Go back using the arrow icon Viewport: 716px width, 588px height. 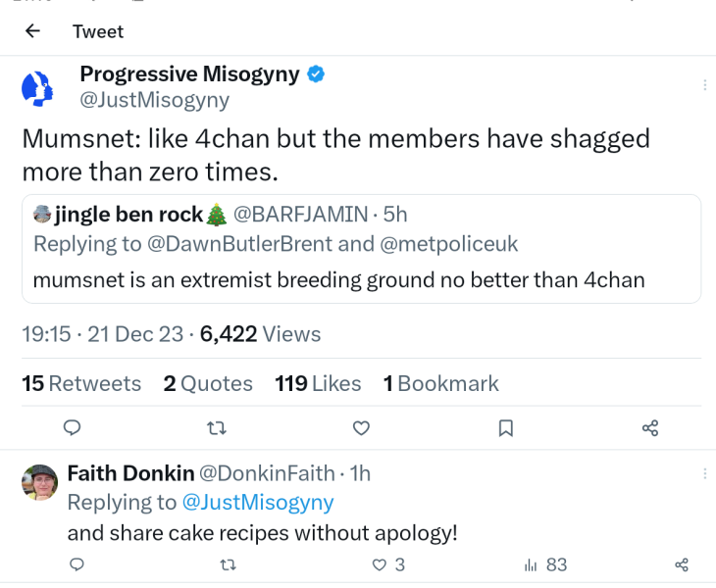point(32,31)
